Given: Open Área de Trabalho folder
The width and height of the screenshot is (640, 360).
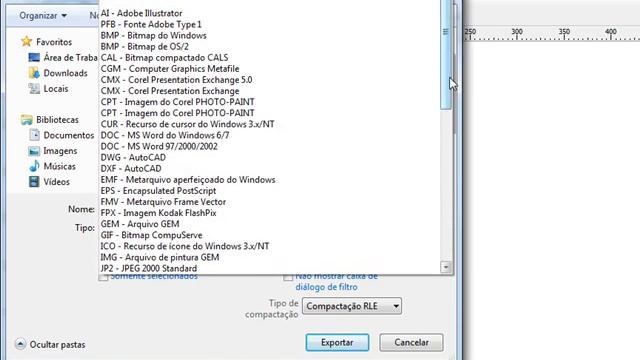Looking at the screenshot, I should 63,58.
